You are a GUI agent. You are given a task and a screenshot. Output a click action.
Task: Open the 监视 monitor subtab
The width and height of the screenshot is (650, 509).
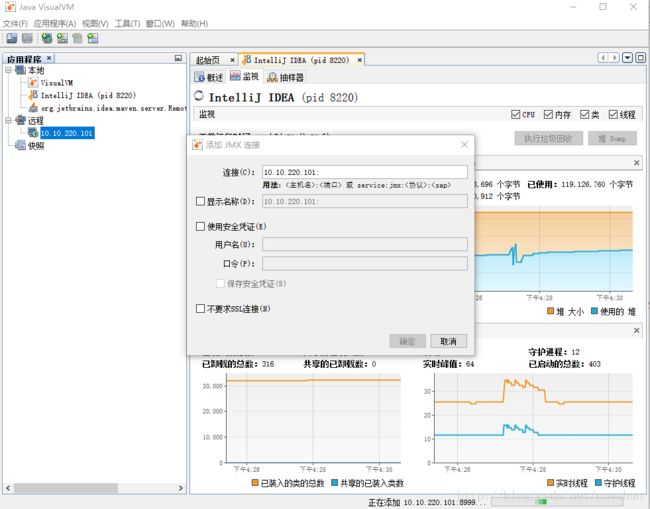pos(245,76)
